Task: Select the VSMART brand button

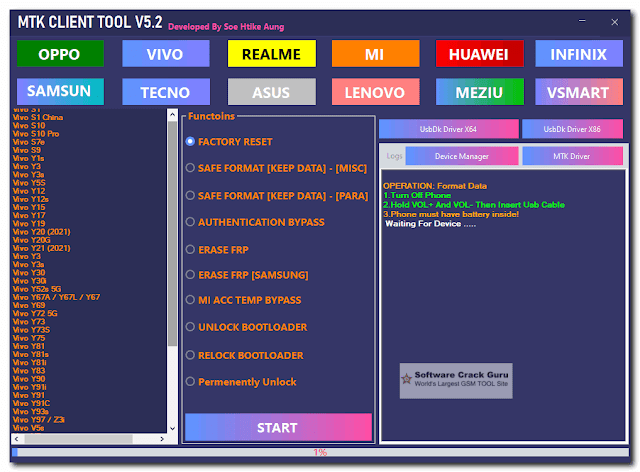Action: tap(579, 91)
